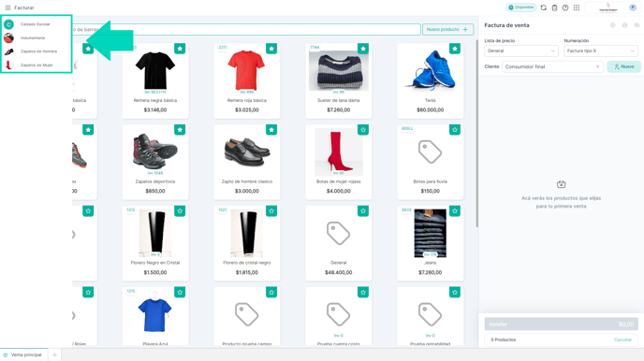Click the P user avatar
644x361 pixels.
pos(633,7)
